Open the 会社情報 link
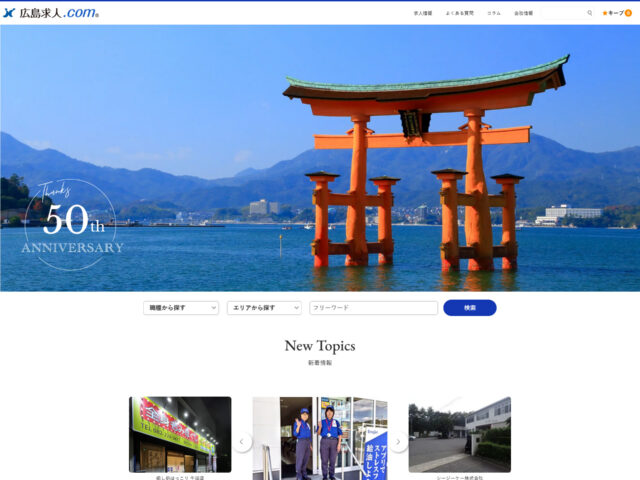The width and height of the screenshot is (640, 480). [x=524, y=13]
